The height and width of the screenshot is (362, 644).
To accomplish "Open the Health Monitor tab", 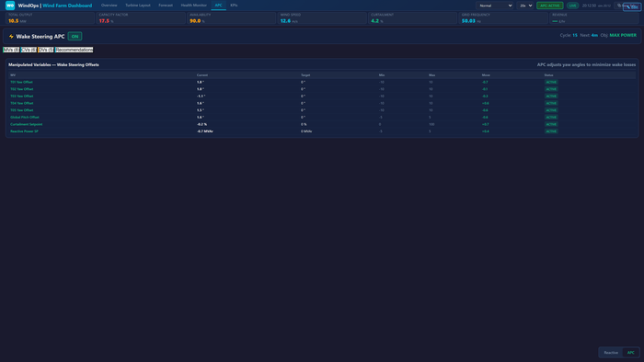I will [194, 6].
